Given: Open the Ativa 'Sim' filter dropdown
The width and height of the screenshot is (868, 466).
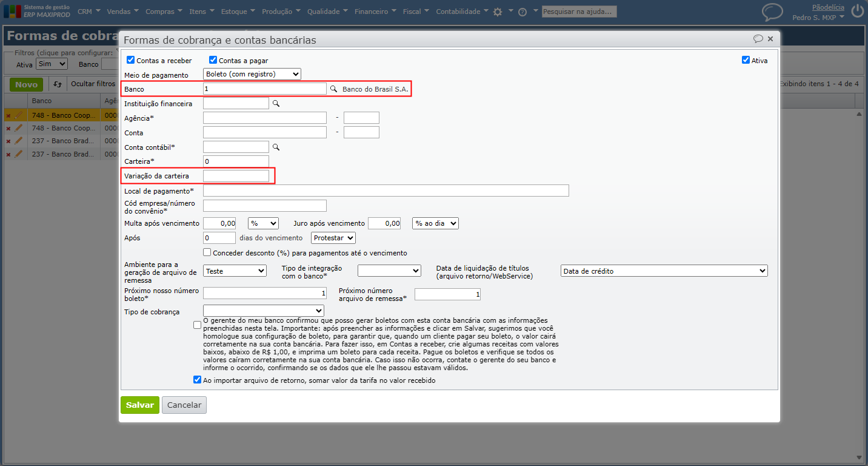Looking at the screenshot, I should coord(53,64).
